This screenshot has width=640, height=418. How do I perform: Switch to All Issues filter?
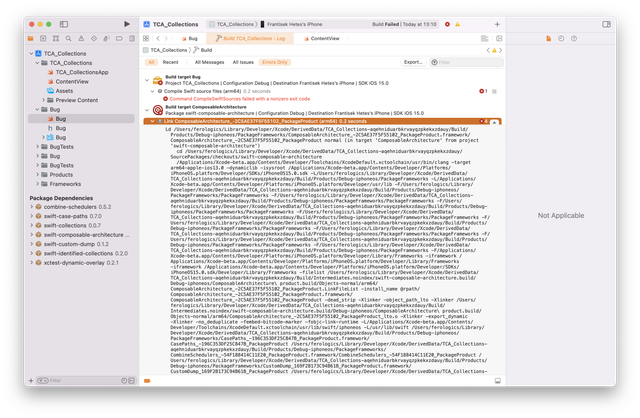243,62
